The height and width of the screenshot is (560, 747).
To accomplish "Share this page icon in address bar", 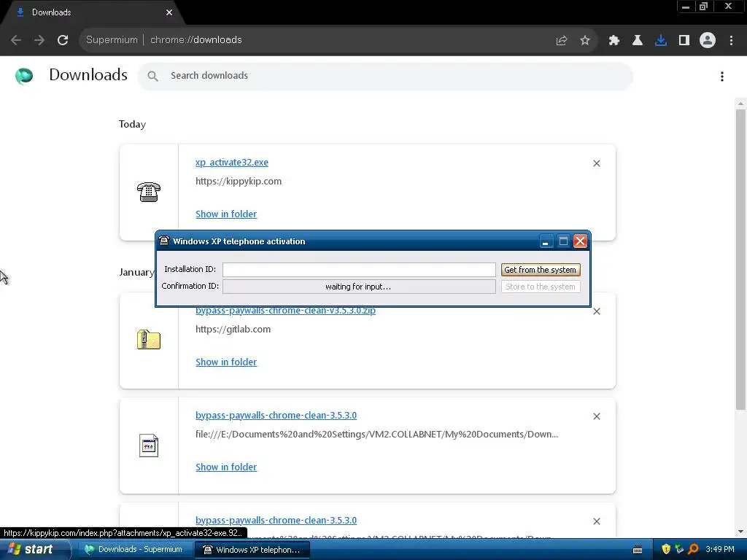I will click(562, 41).
